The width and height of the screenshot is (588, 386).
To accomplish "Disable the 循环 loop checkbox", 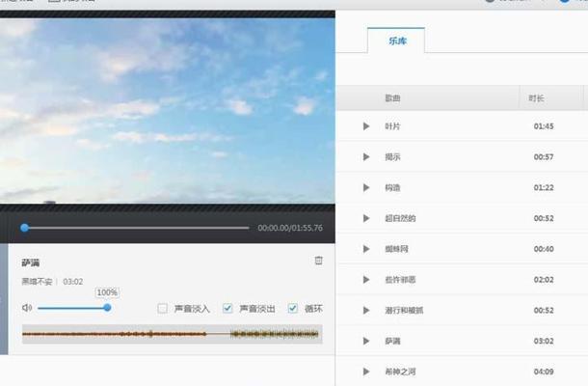I will (292, 308).
